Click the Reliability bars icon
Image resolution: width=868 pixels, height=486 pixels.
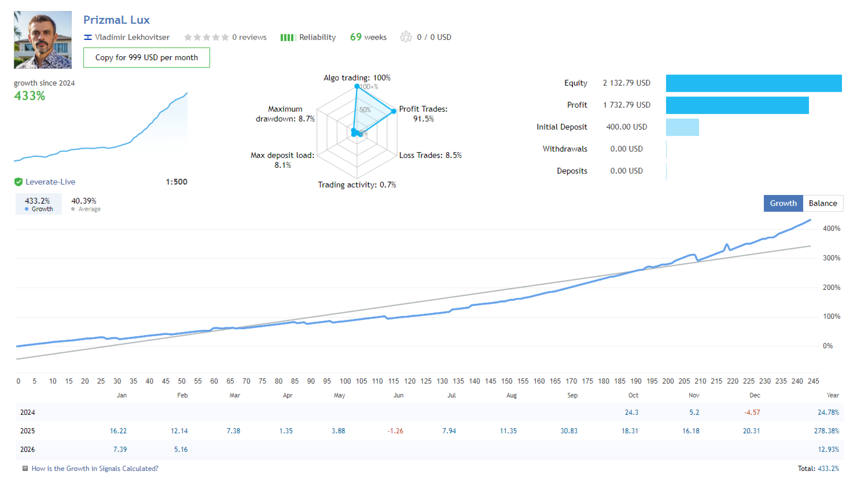(x=288, y=36)
